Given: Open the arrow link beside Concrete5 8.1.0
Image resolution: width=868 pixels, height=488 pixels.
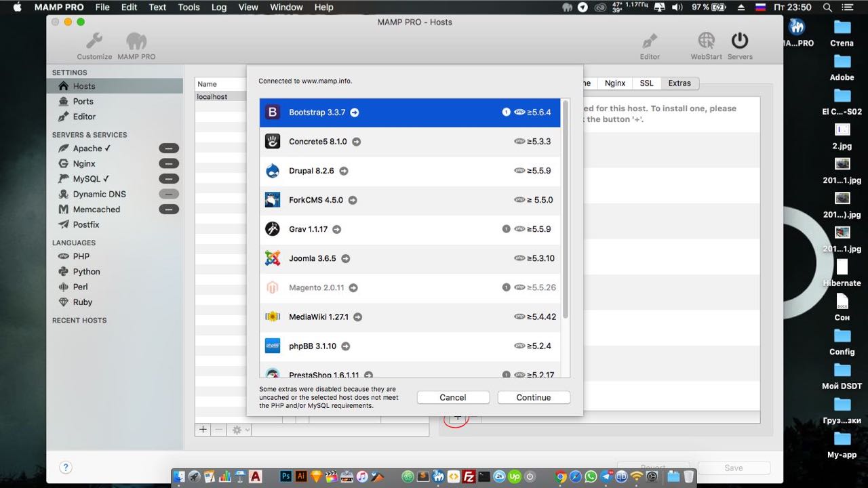Looking at the screenshot, I should pyautogui.click(x=356, y=142).
